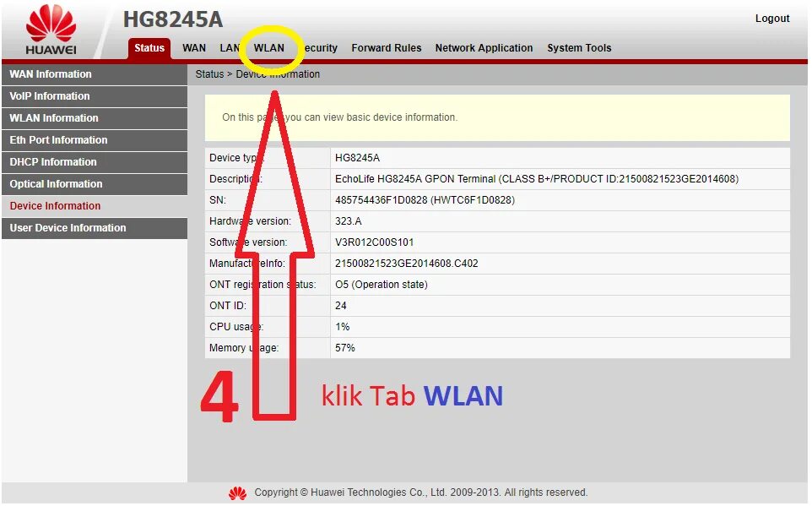Click the Huawei copyright footer text
812x506 pixels.
point(420,492)
